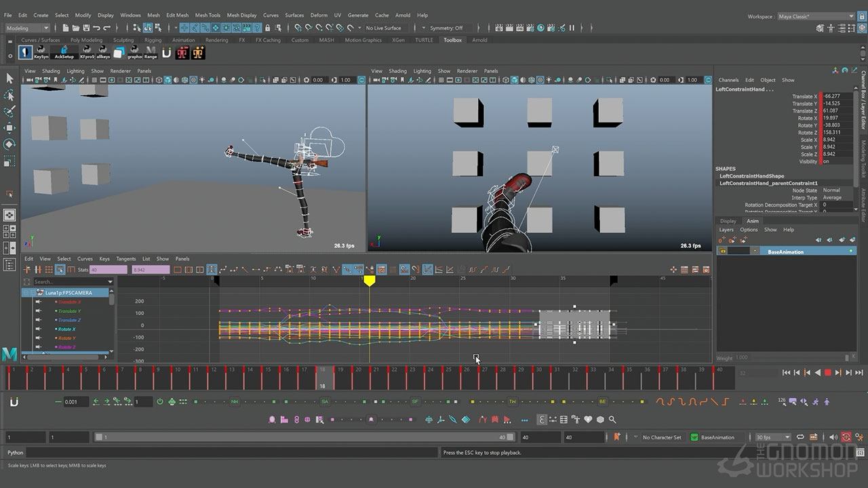The height and width of the screenshot is (488, 868).
Task: Click the undo arrow icon
Action: click(96, 28)
